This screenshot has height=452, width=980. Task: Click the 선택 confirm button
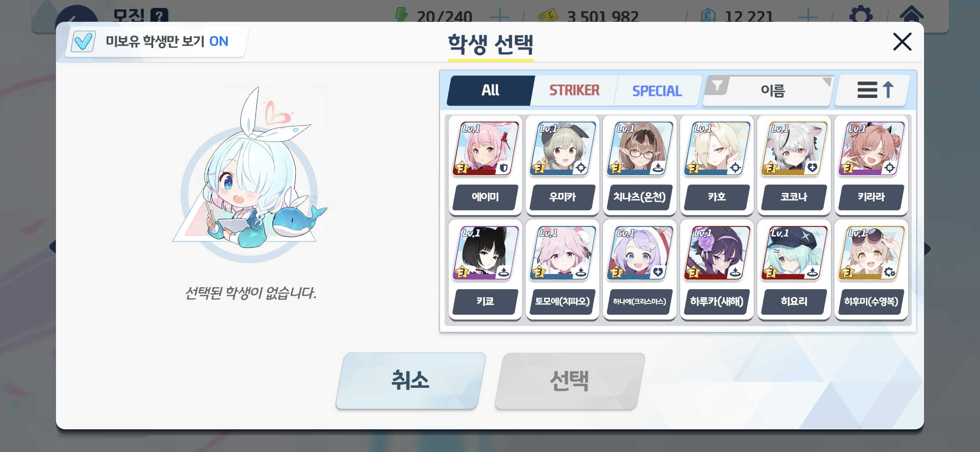point(570,380)
